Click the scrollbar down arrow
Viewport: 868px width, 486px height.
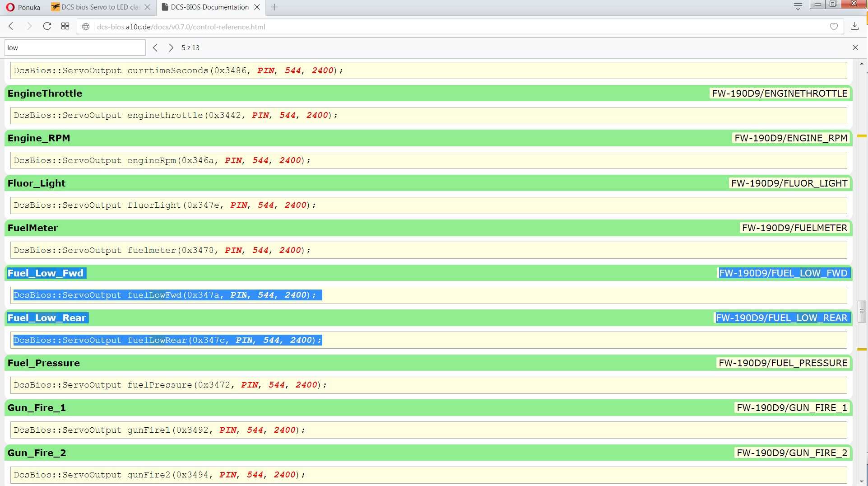point(862,481)
